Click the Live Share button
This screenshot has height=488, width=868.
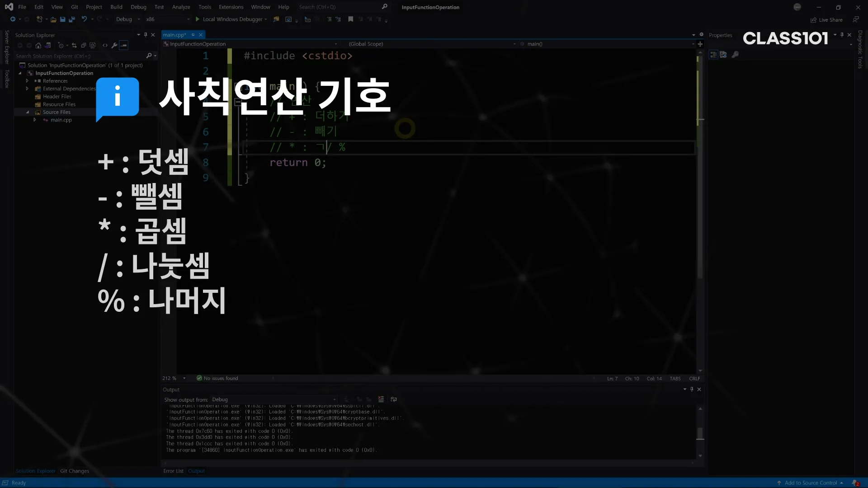826,20
